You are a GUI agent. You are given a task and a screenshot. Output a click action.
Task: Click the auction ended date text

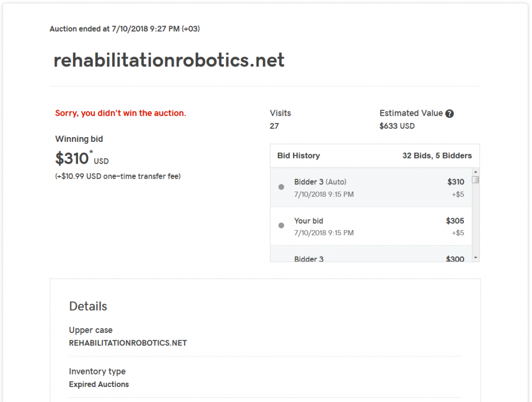point(125,29)
